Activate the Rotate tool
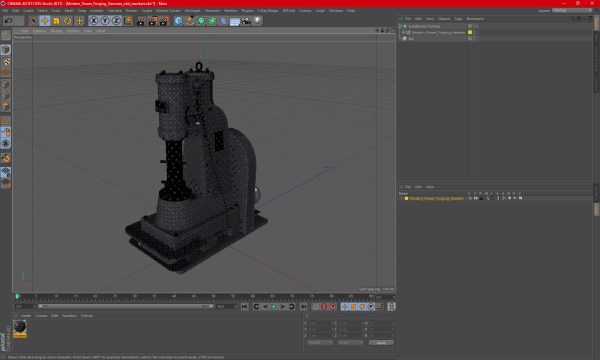This screenshot has width=600, height=360. tap(68, 21)
